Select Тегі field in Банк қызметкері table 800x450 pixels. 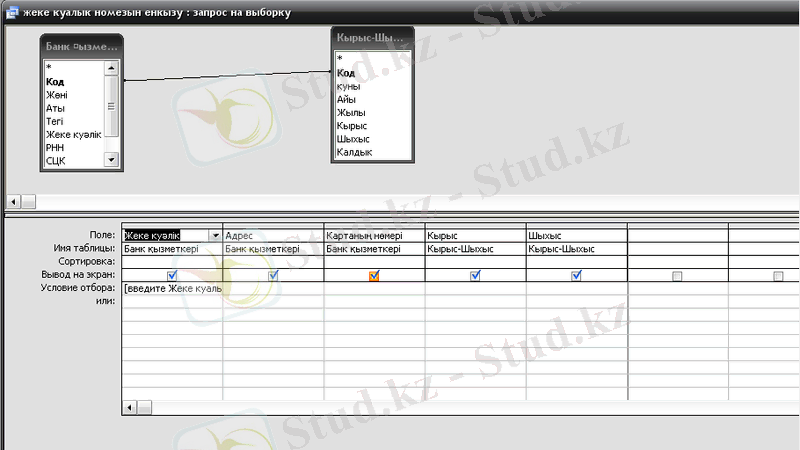pyautogui.click(x=55, y=121)
